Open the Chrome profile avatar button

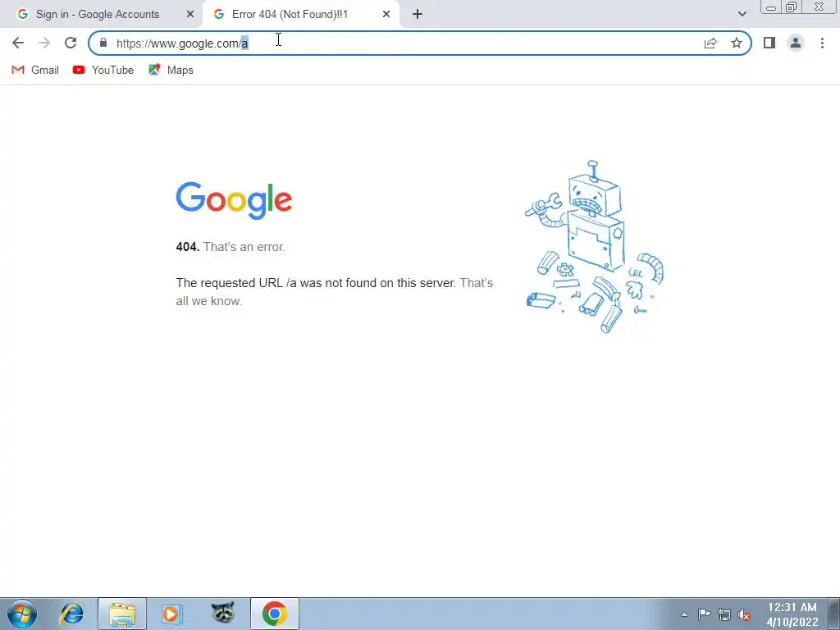796,43
